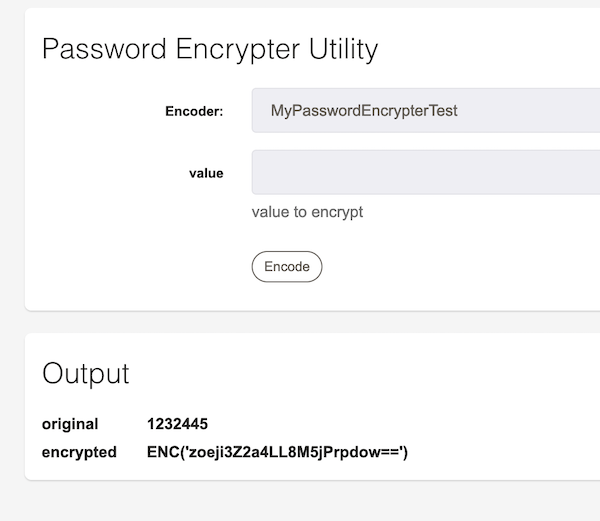
Task: Click the gray gap between the two cards
Action: pos(300,322)
